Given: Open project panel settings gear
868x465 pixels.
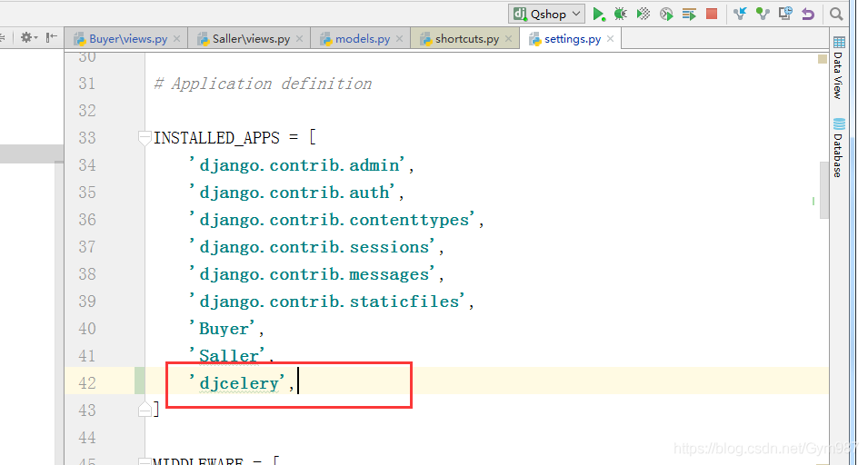Looking at the screenshot, I should pos(27,37).
